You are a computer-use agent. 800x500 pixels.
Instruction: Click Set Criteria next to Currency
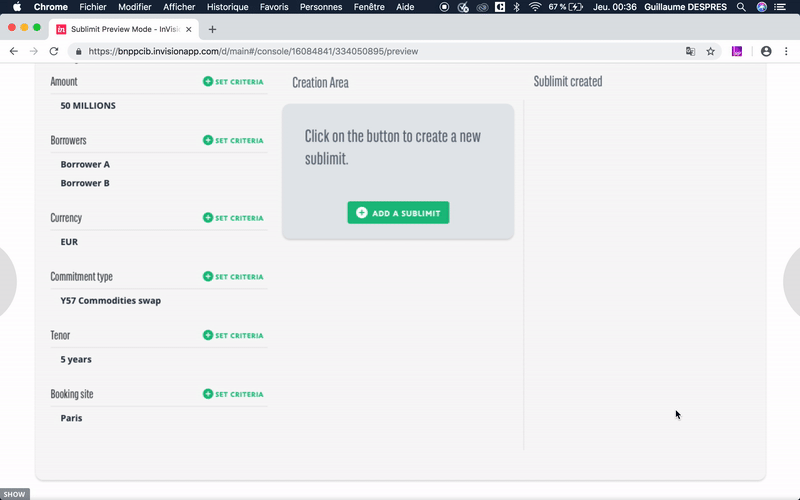point(233,218)
